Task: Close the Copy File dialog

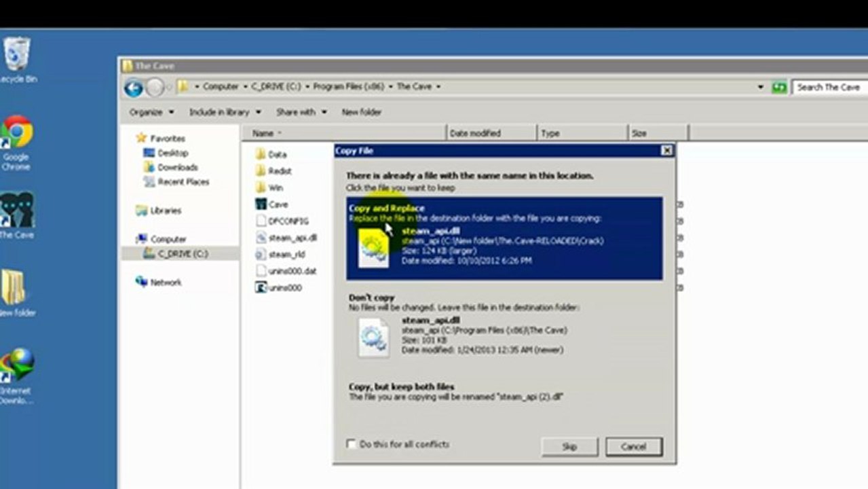Action: point(666,151)
